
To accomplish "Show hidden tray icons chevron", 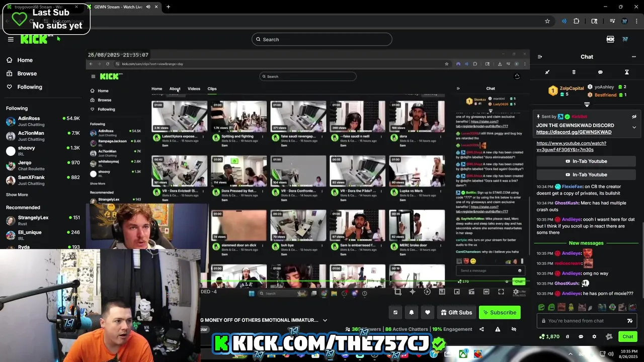I will coord(570,354).
